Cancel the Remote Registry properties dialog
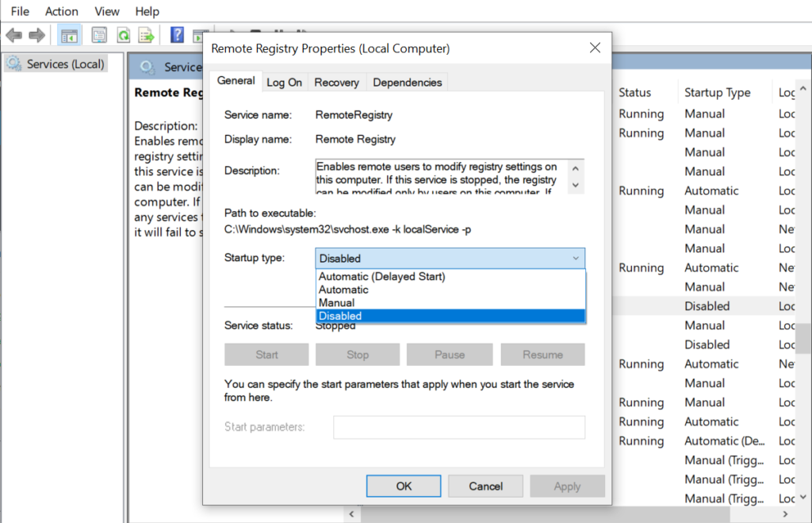 (x=485, y=486)
